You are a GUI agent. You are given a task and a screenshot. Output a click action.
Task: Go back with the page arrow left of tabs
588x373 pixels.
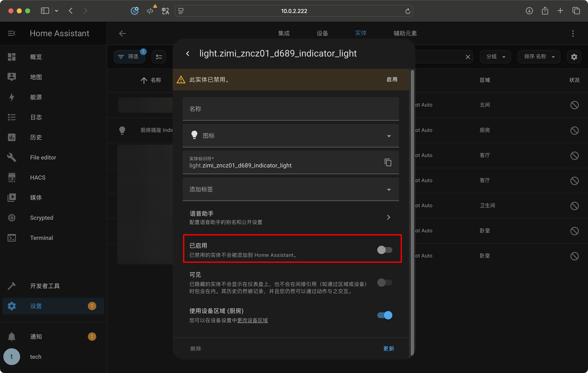(x=122, y=33)
